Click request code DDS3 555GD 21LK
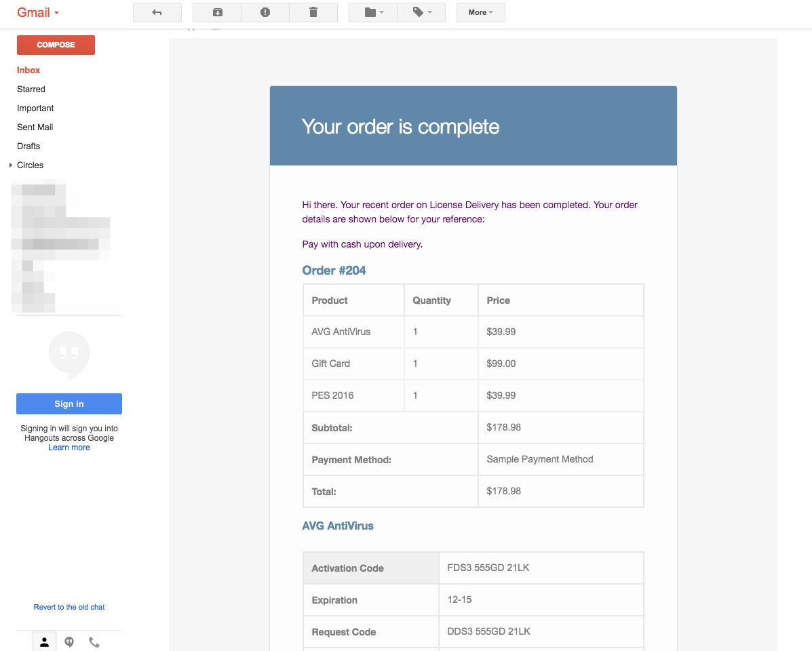This screenshot has height=651, width=812. 489,632
